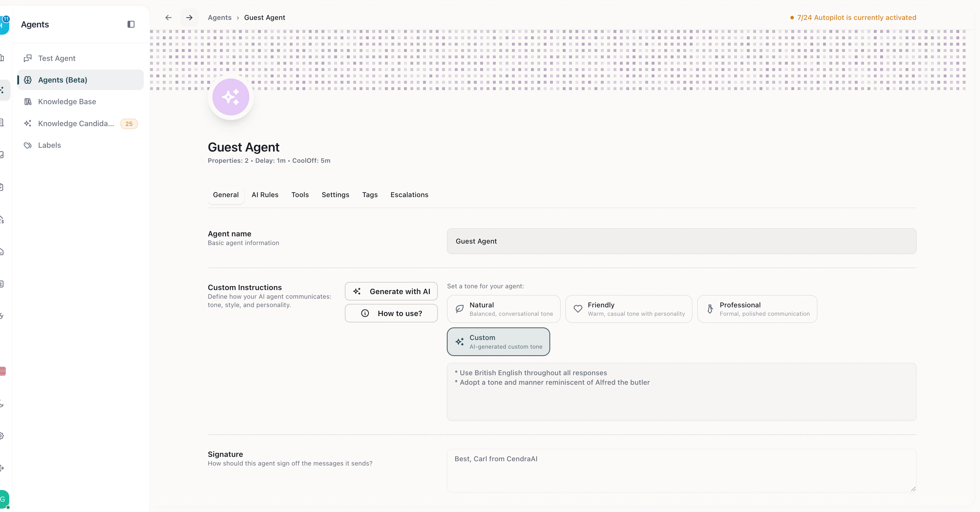Click Agents breadcrumb link
The height and width of the screenshot is (512, 980).
point(220,18)
